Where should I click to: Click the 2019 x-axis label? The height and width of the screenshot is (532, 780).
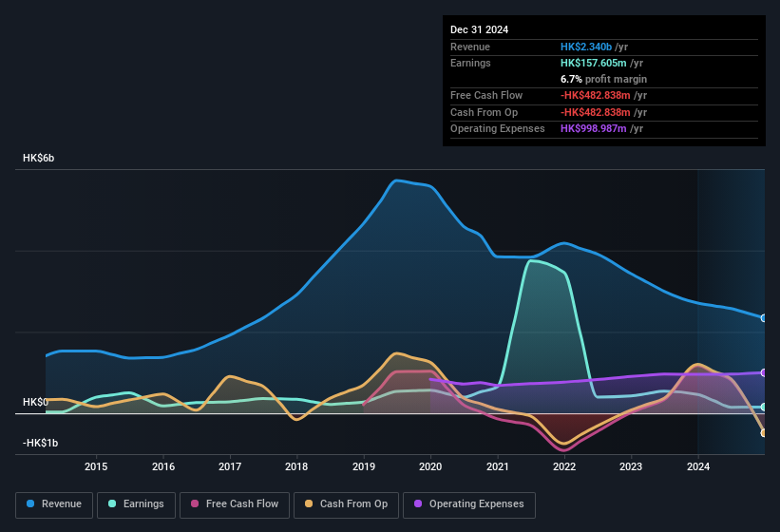coord(364,466)
